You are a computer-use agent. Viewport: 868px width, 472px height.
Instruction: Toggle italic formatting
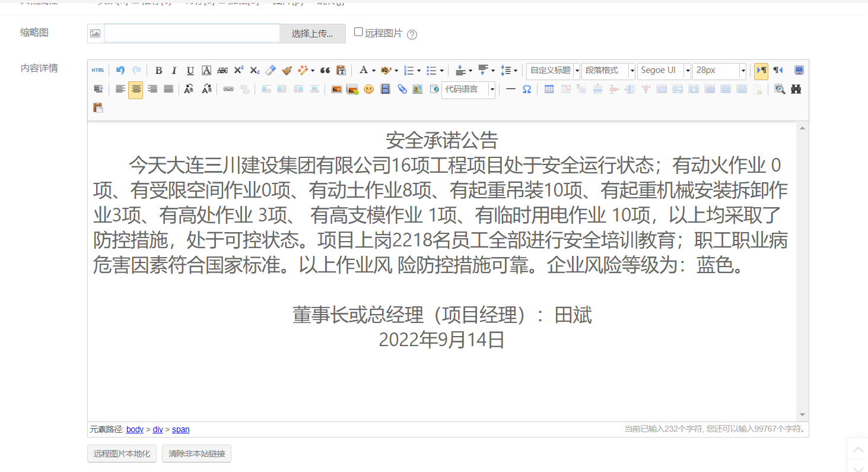click(174, 71)
